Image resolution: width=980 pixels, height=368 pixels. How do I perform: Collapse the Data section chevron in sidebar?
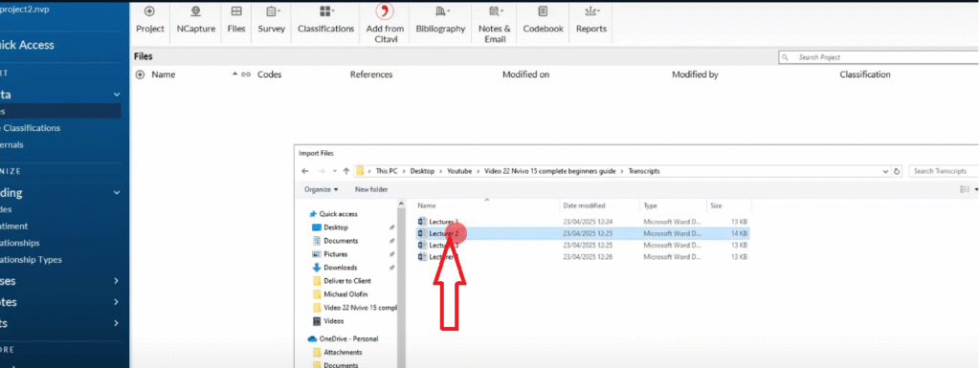click(x=116, y=95)
